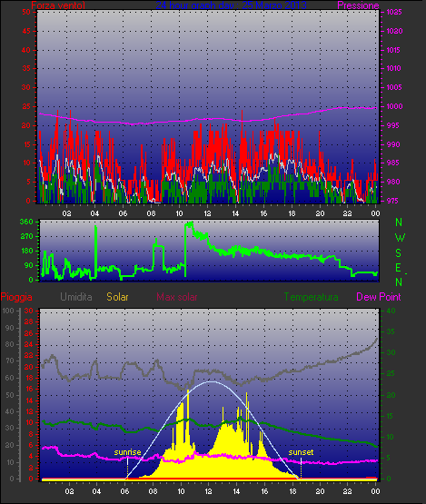The width and height of the screenshot is (426, 504).
Task: Click the 'Forza vento' wind speed label
Action: (x=58, y=5)
